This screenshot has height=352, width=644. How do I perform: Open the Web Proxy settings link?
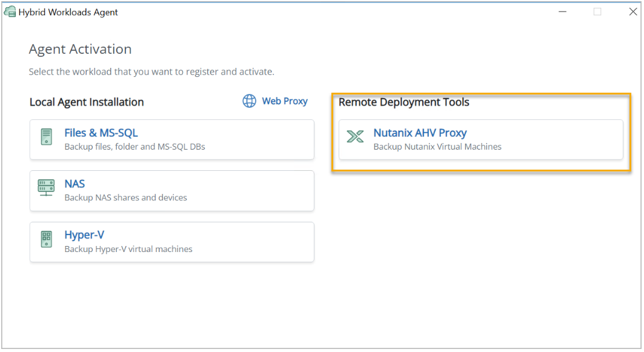(284, 101)
